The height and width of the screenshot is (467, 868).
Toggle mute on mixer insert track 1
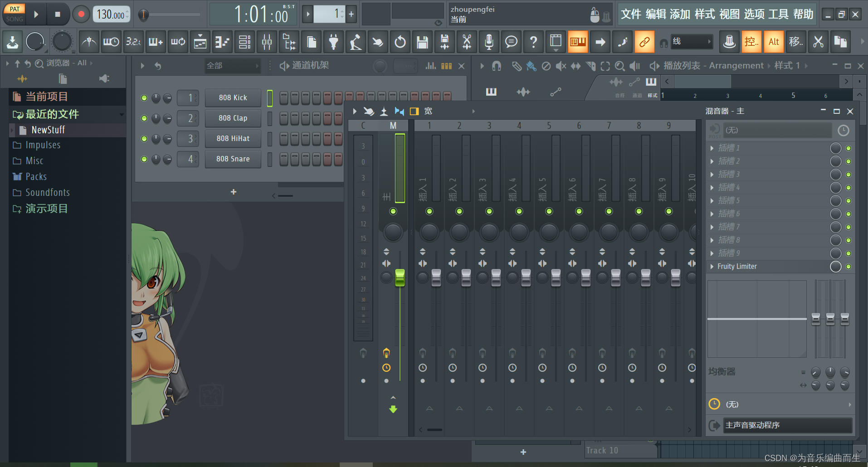pyautogui.click(x=429, y=211)
